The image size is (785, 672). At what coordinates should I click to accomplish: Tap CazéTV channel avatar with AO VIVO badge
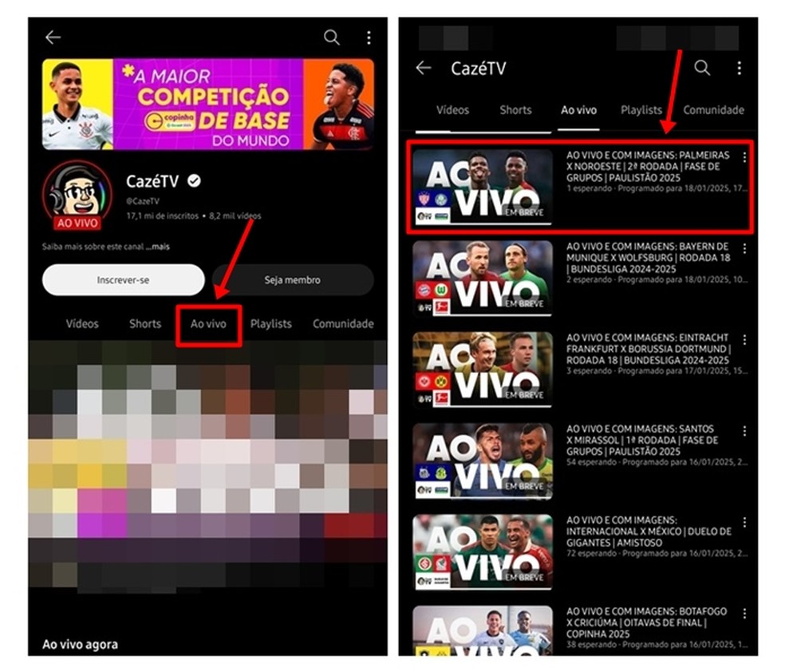(x=77, y=196)
